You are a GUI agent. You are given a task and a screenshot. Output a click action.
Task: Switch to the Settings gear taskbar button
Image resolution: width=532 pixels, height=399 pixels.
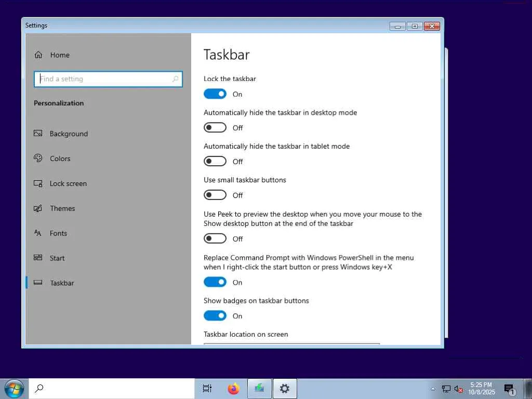coord(285,389)
